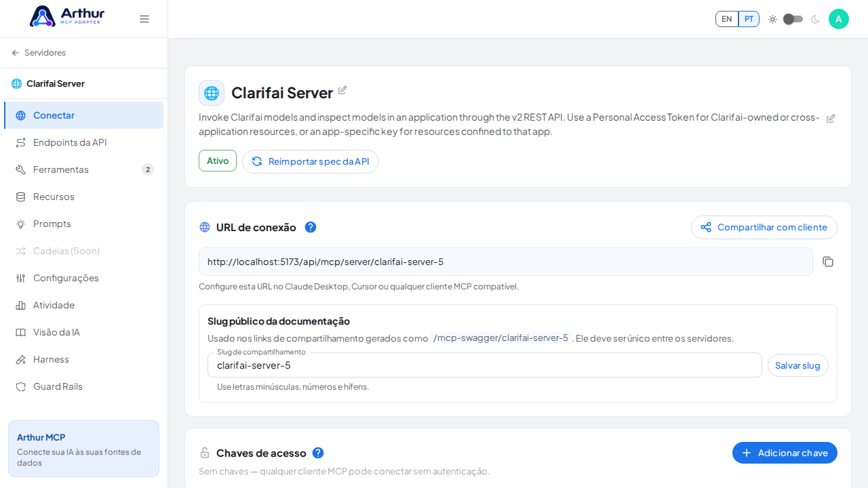Viewport: 868px width, 488px height.
Task: Toggle the dark mode switch
Action: pyautogui.click(x=793, y=19)
